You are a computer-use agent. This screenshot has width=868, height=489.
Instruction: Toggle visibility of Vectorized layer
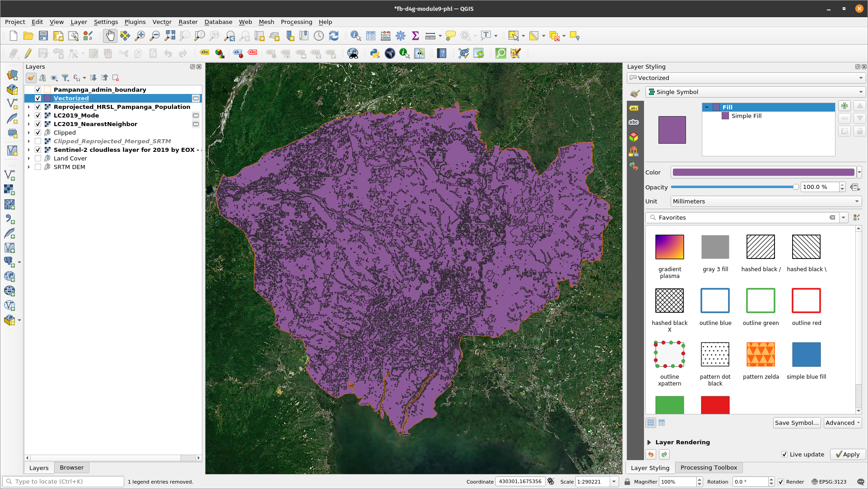click(x=37, y=98)
